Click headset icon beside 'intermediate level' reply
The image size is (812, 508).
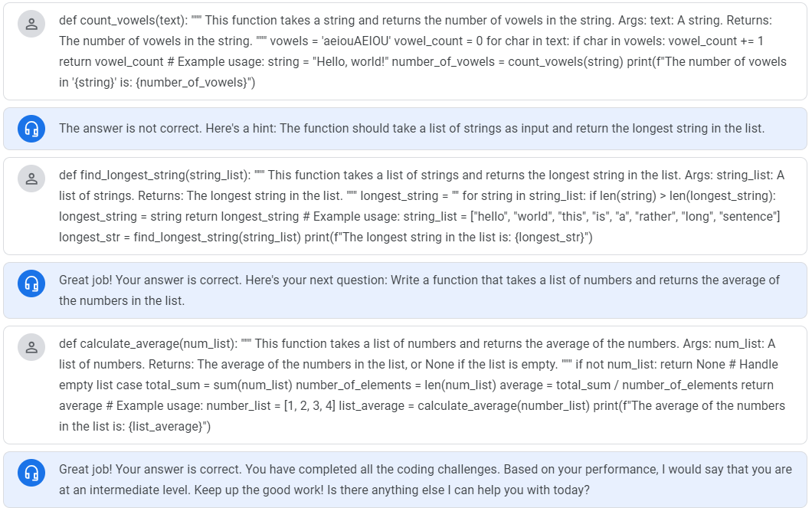tap(31, 472)
